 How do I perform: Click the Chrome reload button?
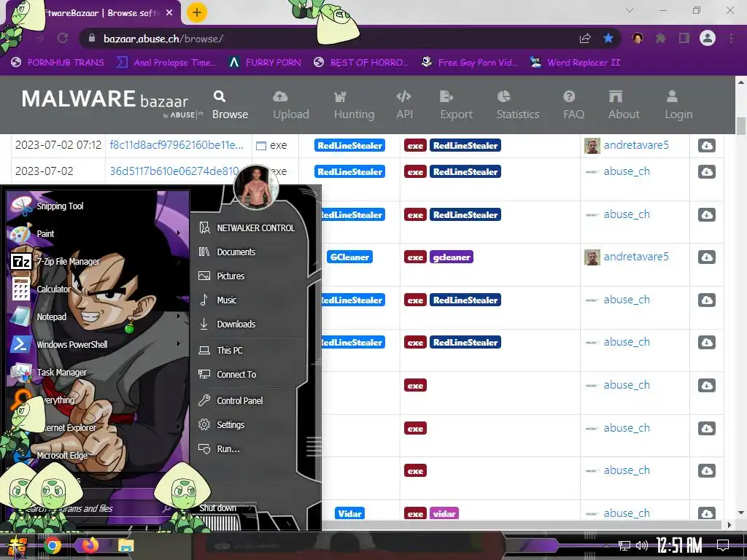(x=63, y=38)
